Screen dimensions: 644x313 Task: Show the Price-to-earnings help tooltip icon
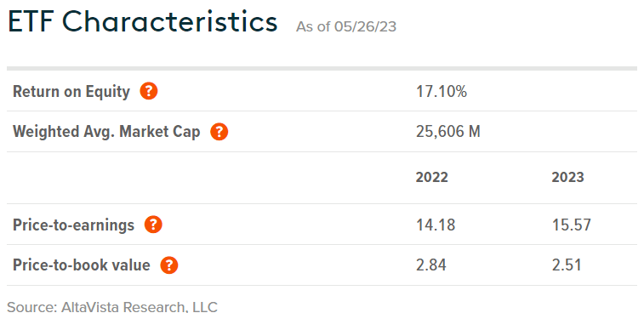tap(153, 225)
